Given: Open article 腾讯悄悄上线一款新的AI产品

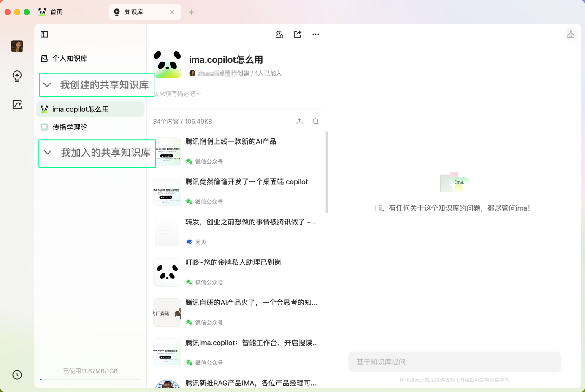Looking at the screenshot, I should pos(230,142).
